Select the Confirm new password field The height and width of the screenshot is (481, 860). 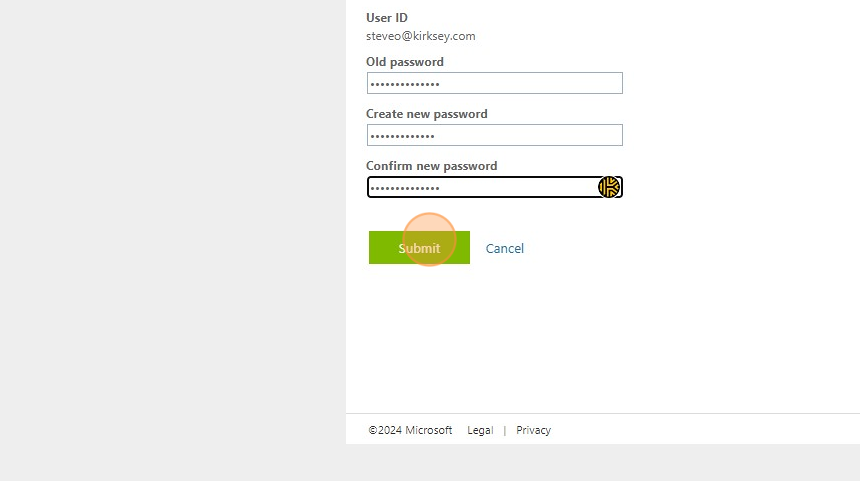tap(480, 187)
